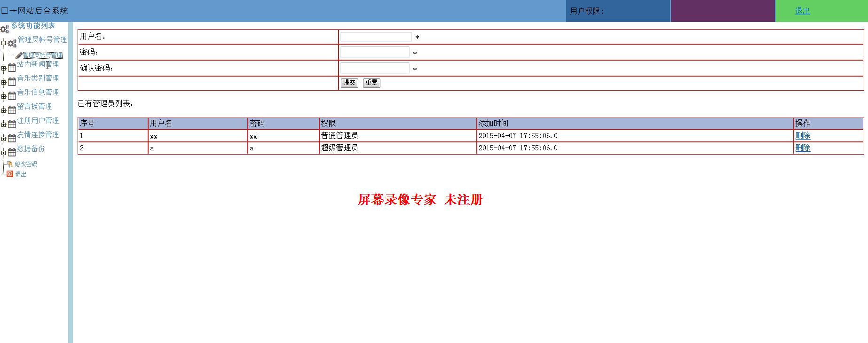868x343 pixels.
Task: Click the keys icon beside 修改密码
Action: (10, 164)
